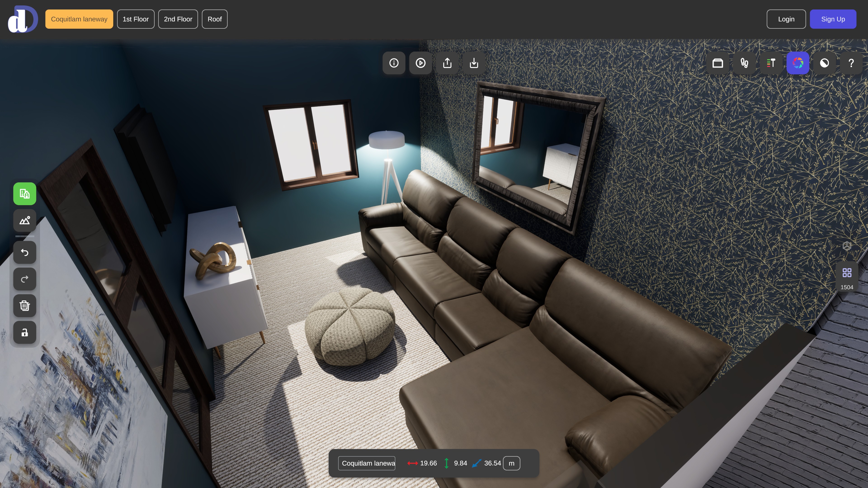Click the redo arrow button
Viewport: 868px width, 488px height.
point(25,279)
